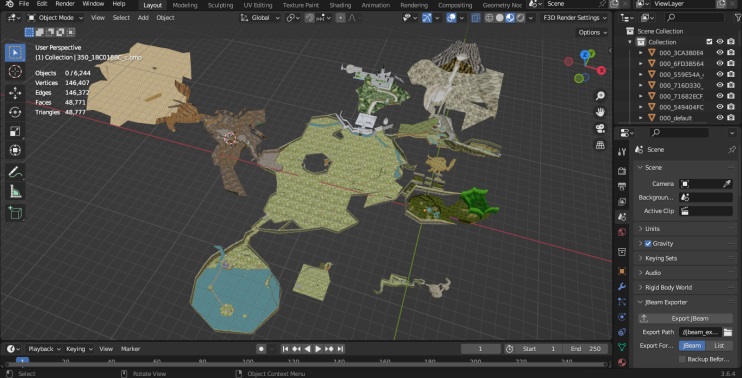Image resolution: width=742 pixels, height=378 pixels.
Task: Toggle camera view in viewport
Action: click(600, 128)
